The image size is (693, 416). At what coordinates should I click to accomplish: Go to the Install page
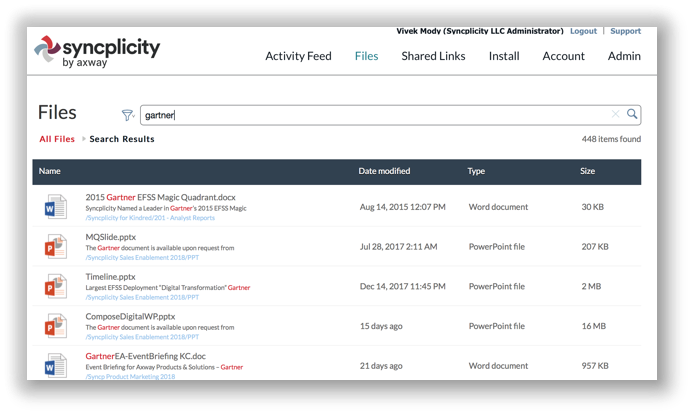[x=504, y=56]
